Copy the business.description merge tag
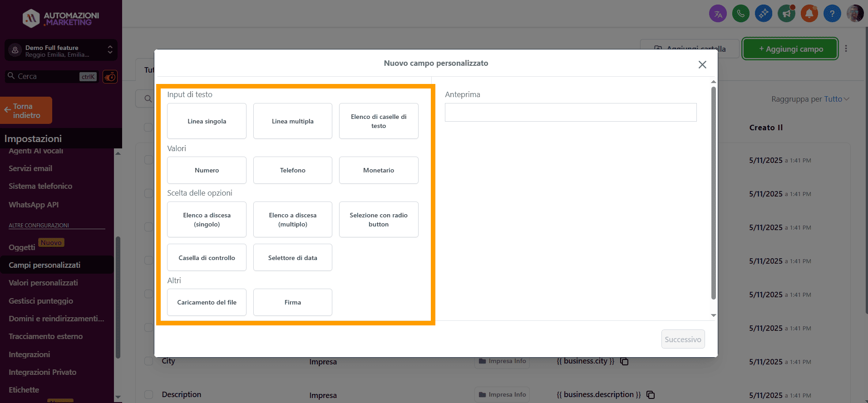This screenshot has height=403, width=868. point(651,395)
